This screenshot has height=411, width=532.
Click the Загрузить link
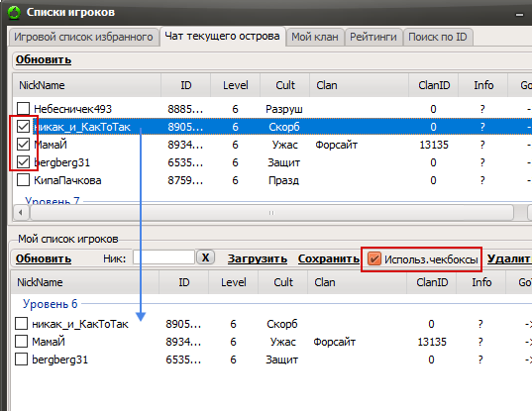[258, 258]
